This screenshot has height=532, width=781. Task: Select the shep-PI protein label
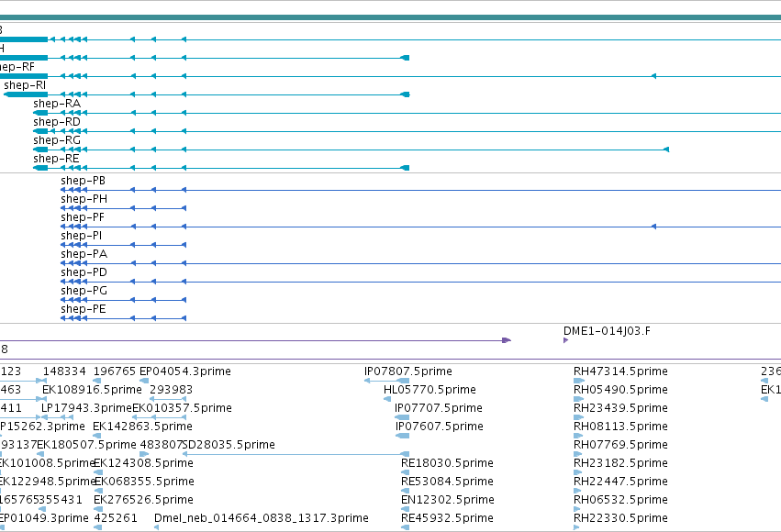(81, 236)
